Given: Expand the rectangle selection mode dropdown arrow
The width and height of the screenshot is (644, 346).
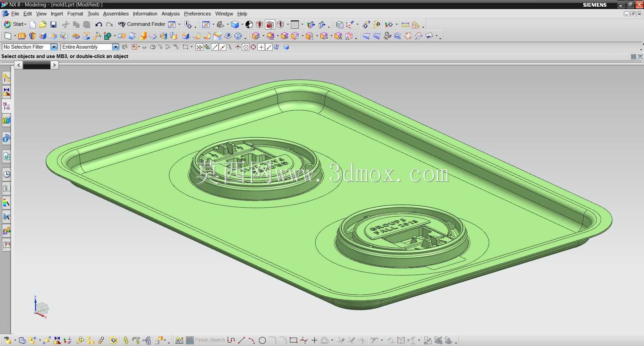Looking at the screenshot, I should tap(192, 47).
